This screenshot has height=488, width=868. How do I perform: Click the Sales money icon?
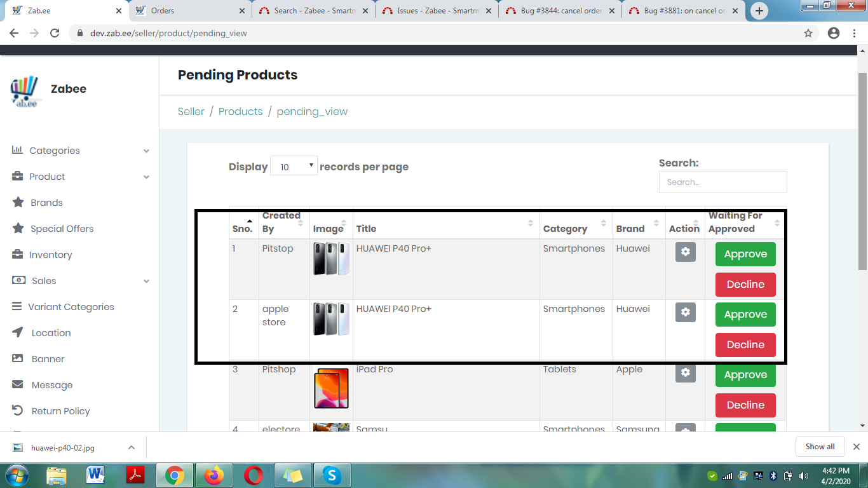point(19,280)
